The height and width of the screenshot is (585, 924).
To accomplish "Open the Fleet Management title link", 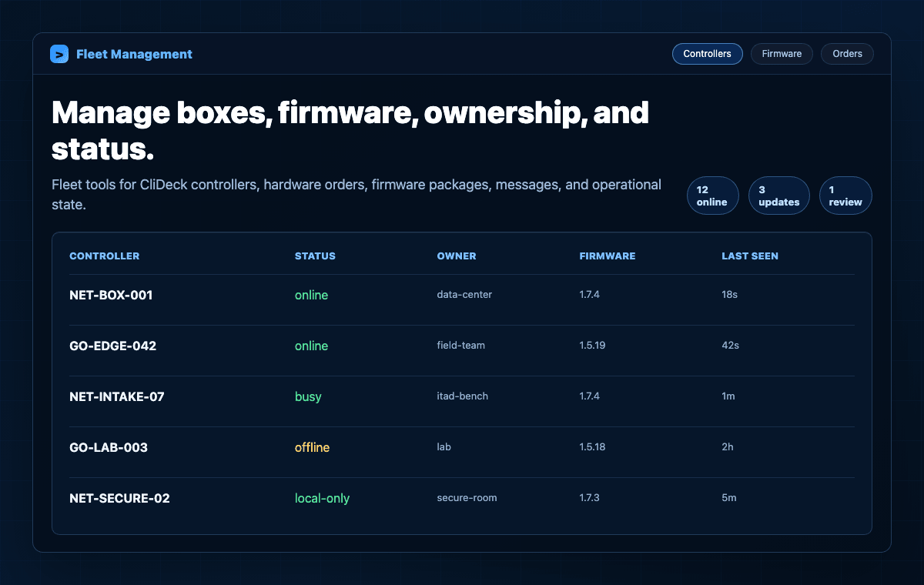I will coord(134,54).
